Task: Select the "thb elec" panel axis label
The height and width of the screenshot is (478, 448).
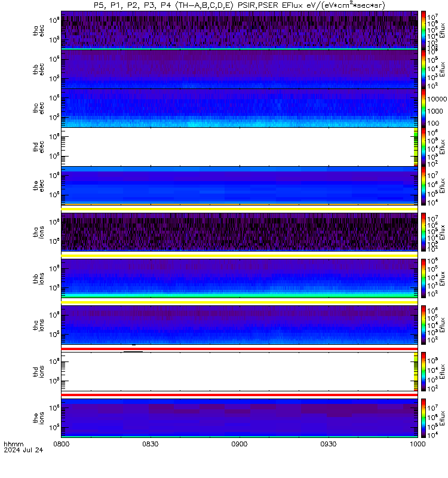Action: (38, 69)
